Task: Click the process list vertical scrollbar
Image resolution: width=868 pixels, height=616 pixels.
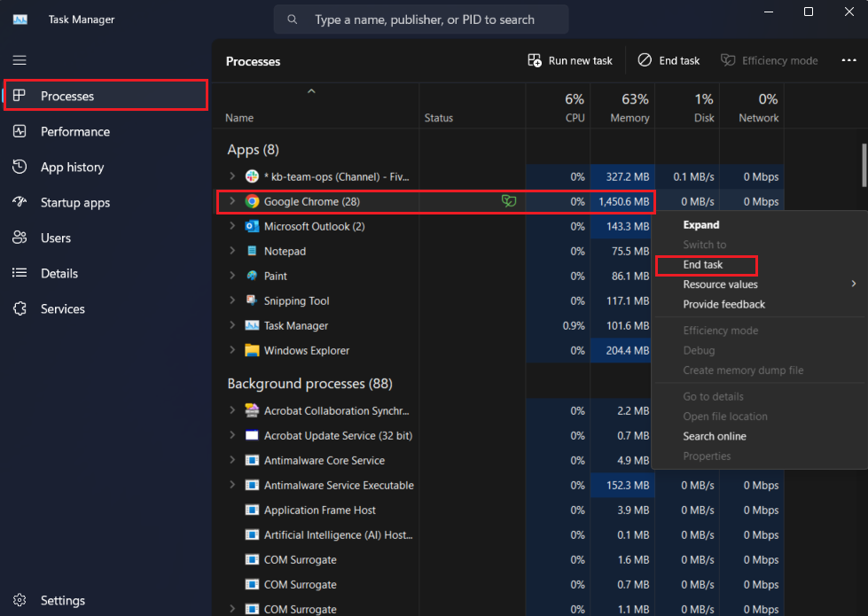Action: tap(864, 165)
